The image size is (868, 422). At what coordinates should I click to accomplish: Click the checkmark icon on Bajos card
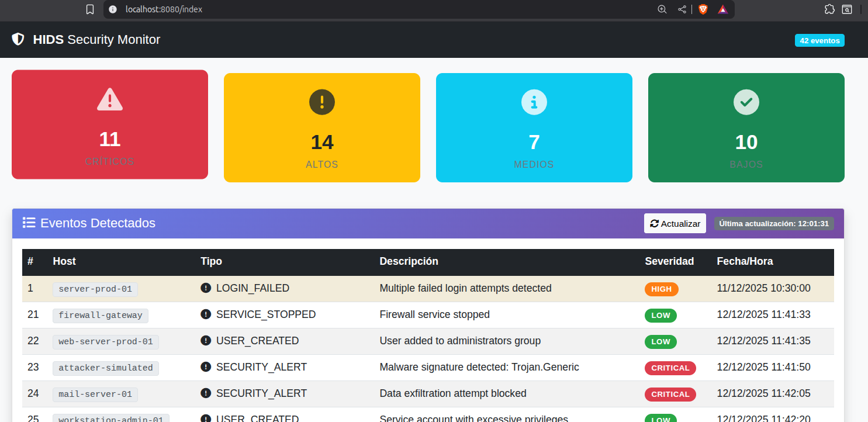click(746, 102)
